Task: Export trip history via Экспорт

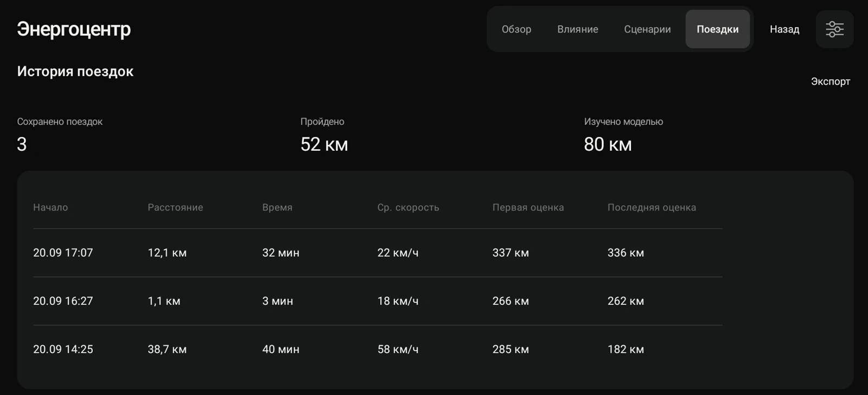Action: (830, 81)
